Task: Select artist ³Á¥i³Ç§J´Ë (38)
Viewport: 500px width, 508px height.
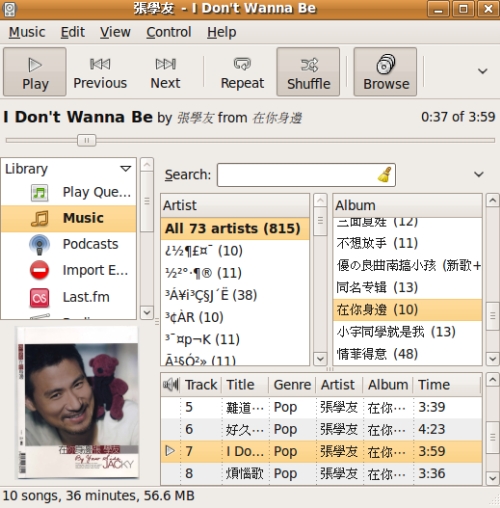Action: [x=235, y=295]
